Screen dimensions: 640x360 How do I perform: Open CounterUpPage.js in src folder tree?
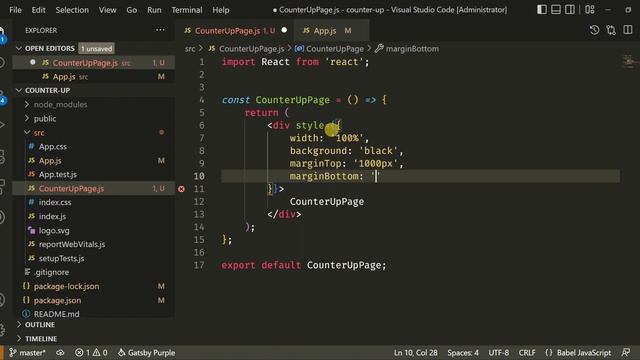pos(94,189)
